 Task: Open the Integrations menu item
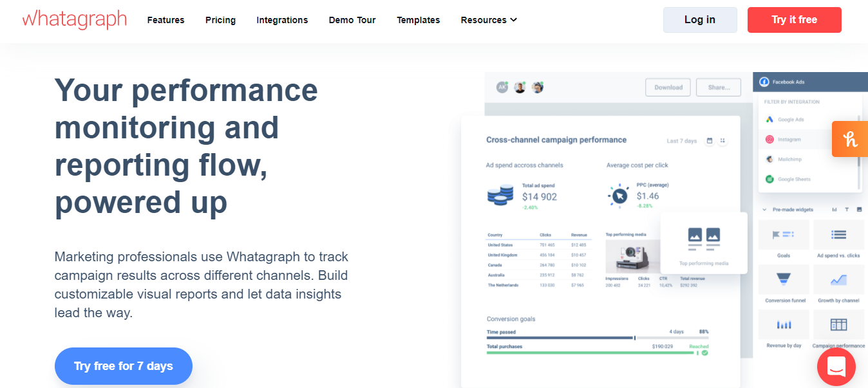pos(282,20)
